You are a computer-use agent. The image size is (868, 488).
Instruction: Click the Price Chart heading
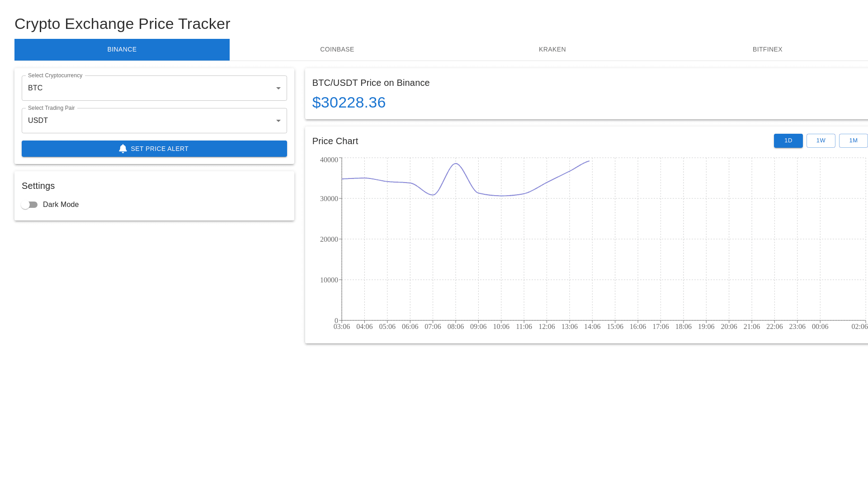(x=335, y=141)
